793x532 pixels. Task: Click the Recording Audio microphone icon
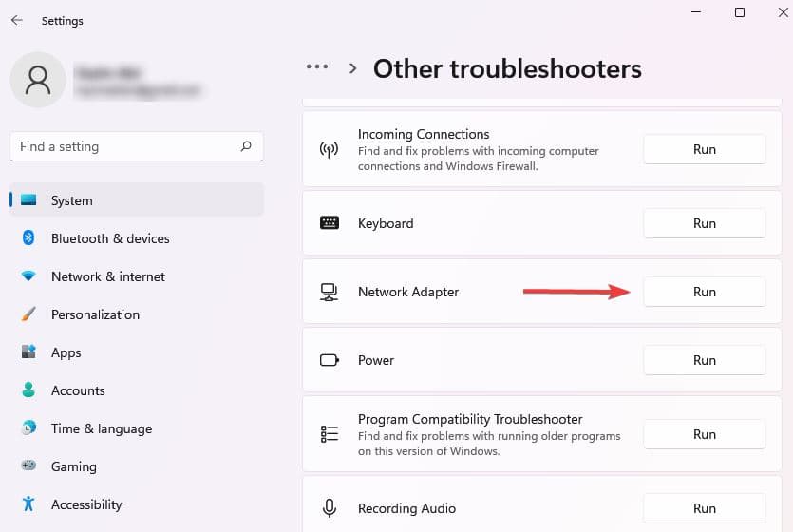click(x=330, y=508)
